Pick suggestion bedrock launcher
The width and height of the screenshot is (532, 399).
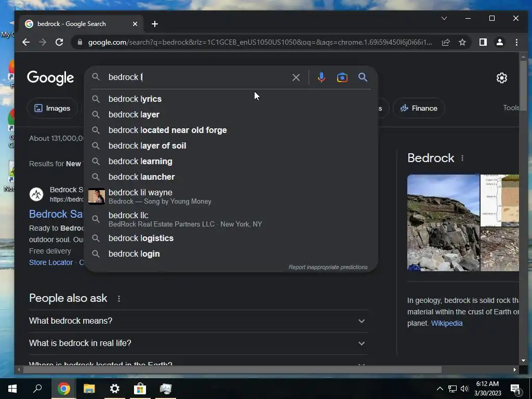[x=231, y=177]
